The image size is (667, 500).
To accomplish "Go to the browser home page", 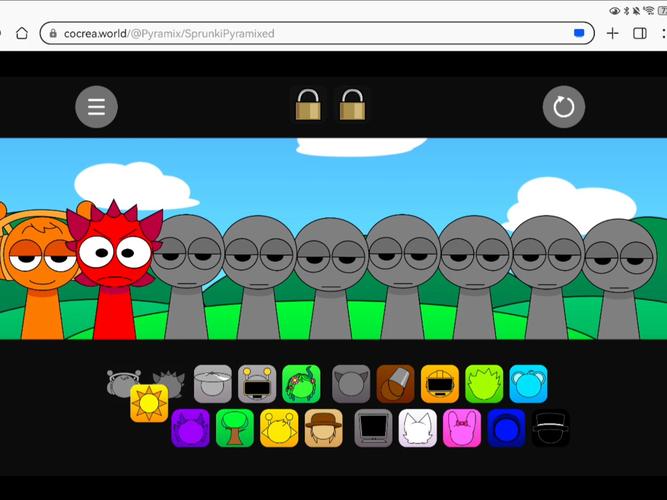I will coord(22,33).
